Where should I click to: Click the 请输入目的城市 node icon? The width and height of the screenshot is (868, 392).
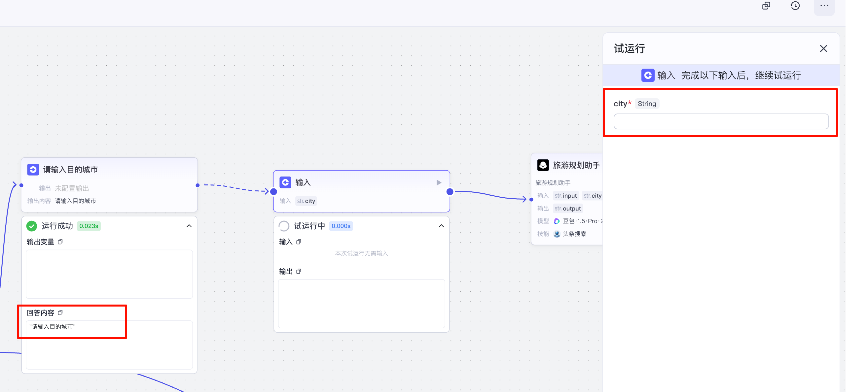point(33,169)
